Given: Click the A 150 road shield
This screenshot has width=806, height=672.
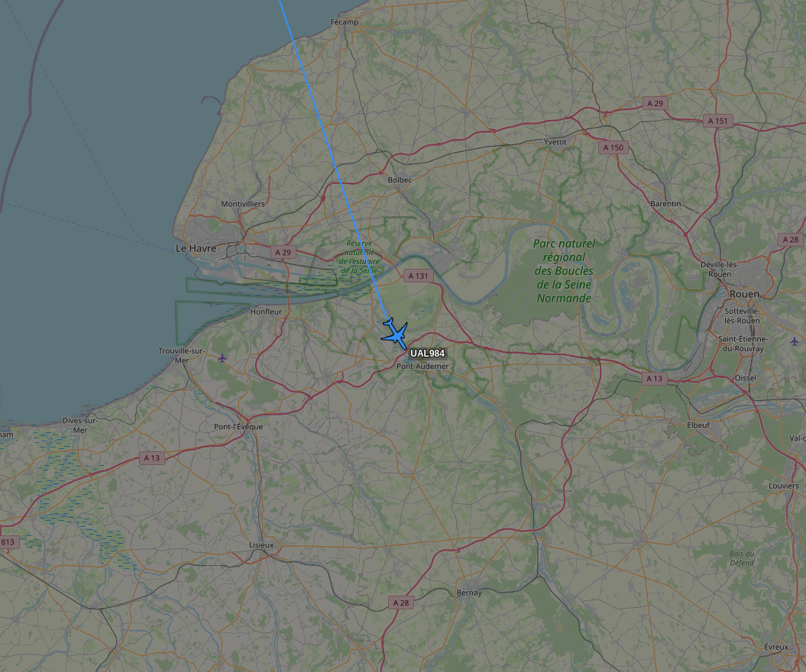Looking at the screenshot, I should pyautogui.click(x=613, y=147).
